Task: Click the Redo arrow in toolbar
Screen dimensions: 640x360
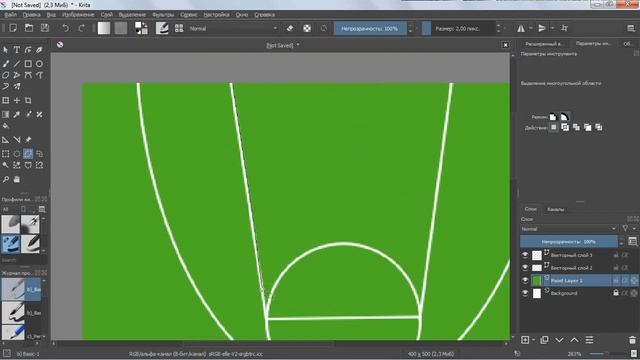Action: [81, 28]
